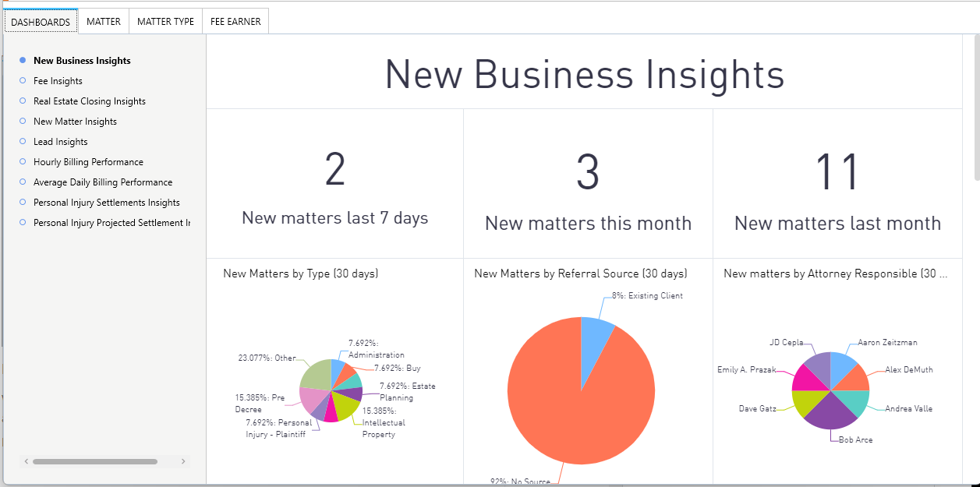Select the Lead Insights radio bullet
The image size is (980, 487).
[23, 141]
